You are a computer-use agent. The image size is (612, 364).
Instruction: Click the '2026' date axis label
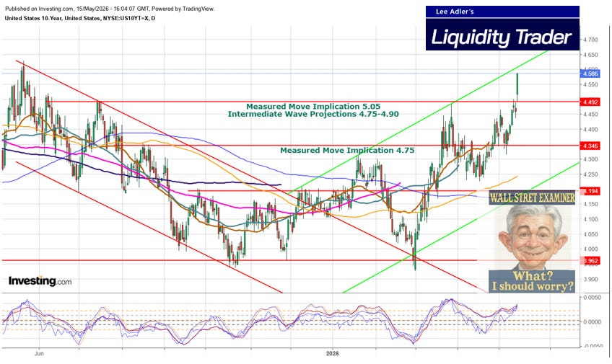(333, 354)
